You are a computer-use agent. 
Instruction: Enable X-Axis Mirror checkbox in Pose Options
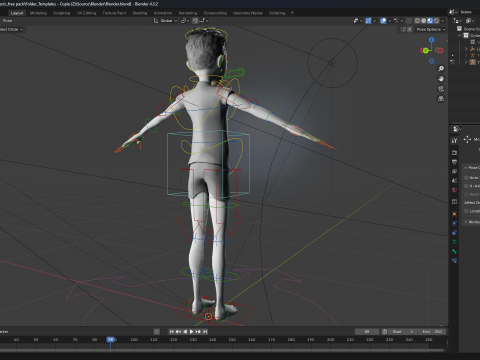[466, 186]
